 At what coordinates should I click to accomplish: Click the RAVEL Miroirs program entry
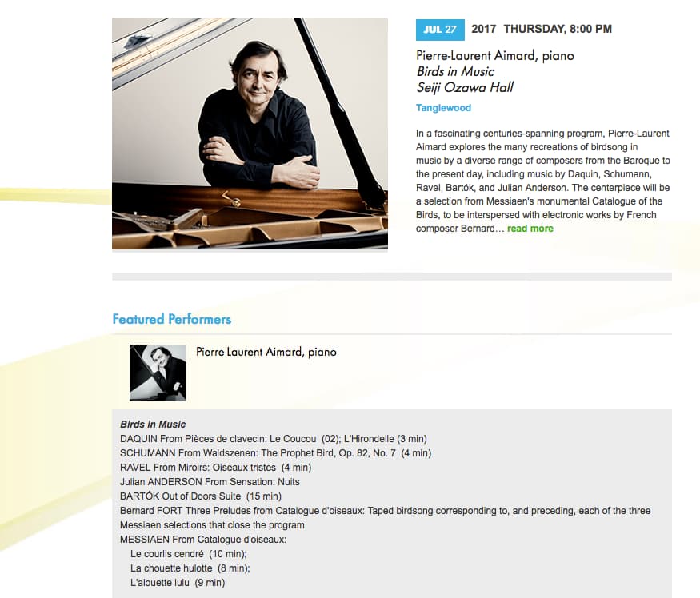tap(215, 468)
